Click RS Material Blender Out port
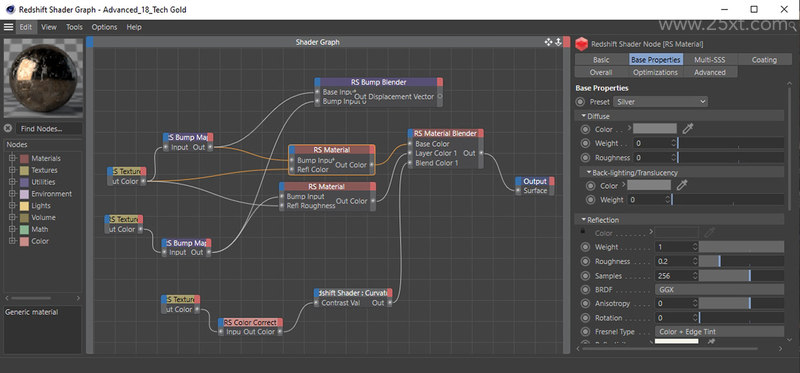Screen dimensions: 800x373 (x=480, y=153)
